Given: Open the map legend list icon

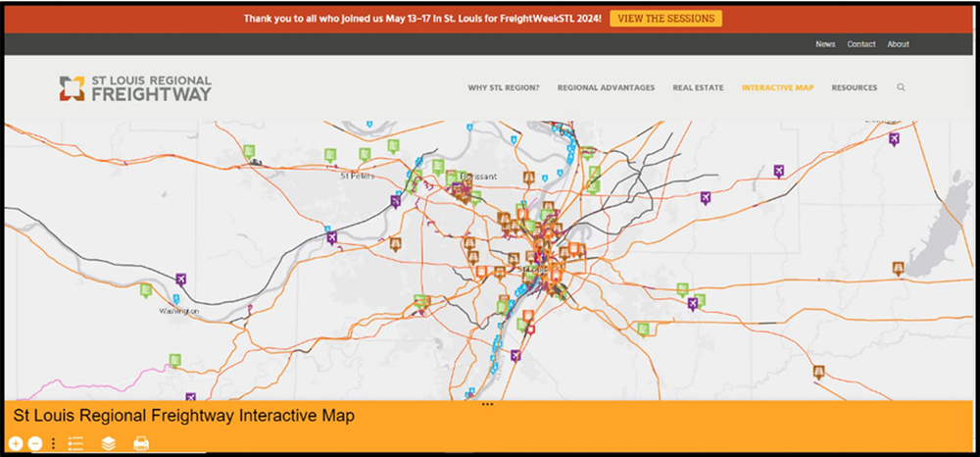Looking at the screenshot, I should pyautogui.click(x=75, y=443).
